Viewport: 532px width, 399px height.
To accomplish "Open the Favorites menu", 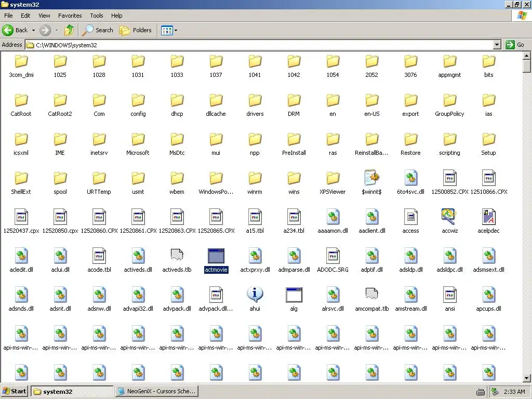I will [70, 16].
